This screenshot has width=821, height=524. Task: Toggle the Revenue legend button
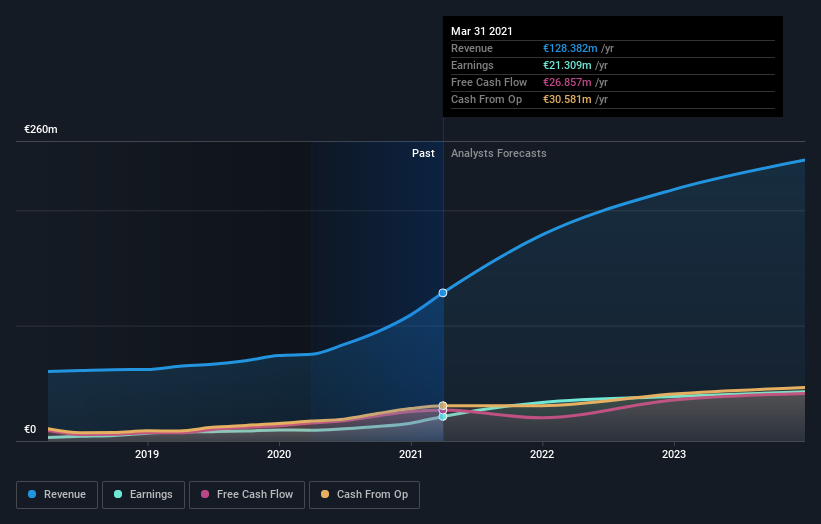[57, 495]
